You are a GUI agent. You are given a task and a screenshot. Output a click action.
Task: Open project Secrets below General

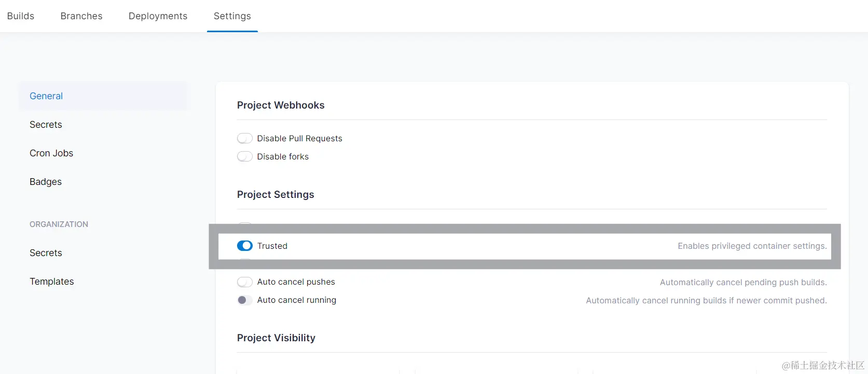(x=46, y=125)
